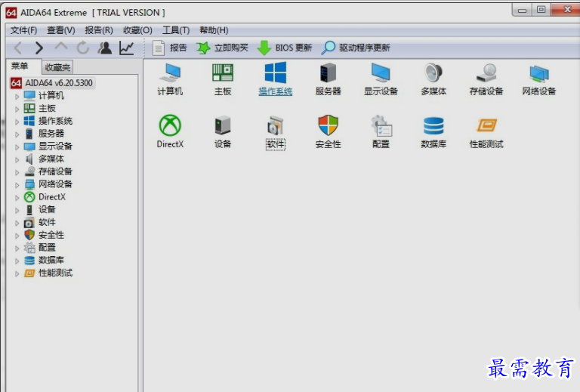Image resolution: width=580 pixels, height=392 pixels.
Task: Click the forward navigation arrow
Action: tap(39, 48)
